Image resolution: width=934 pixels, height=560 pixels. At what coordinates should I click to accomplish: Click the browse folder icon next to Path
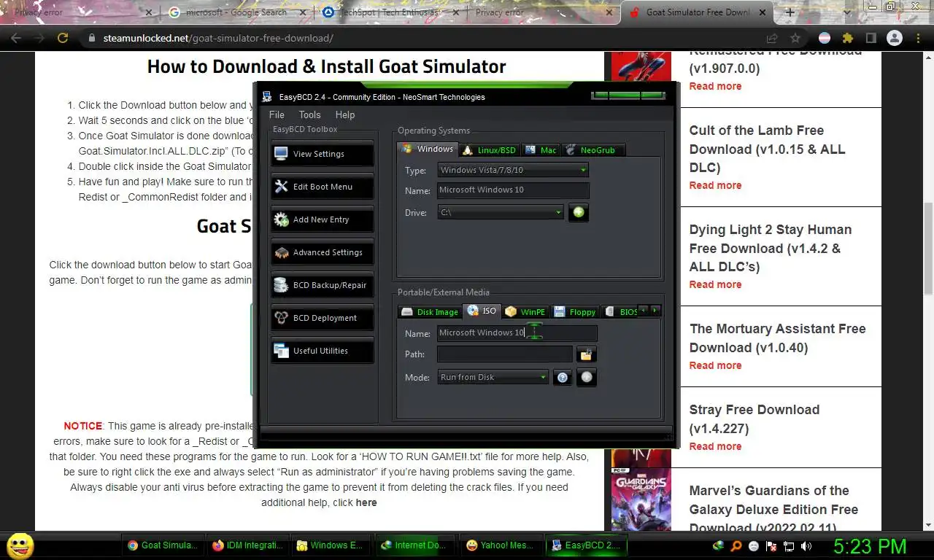(x=586, y=354)
